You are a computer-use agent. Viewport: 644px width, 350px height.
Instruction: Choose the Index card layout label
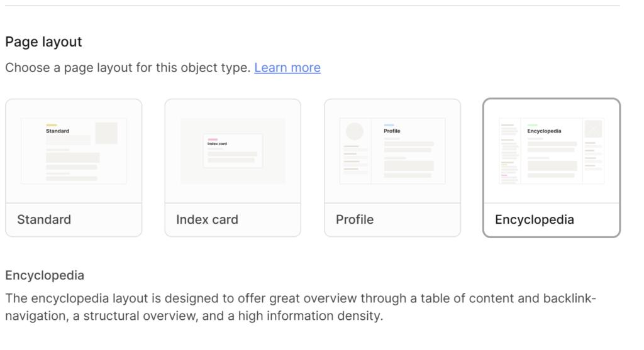(207, 220)
